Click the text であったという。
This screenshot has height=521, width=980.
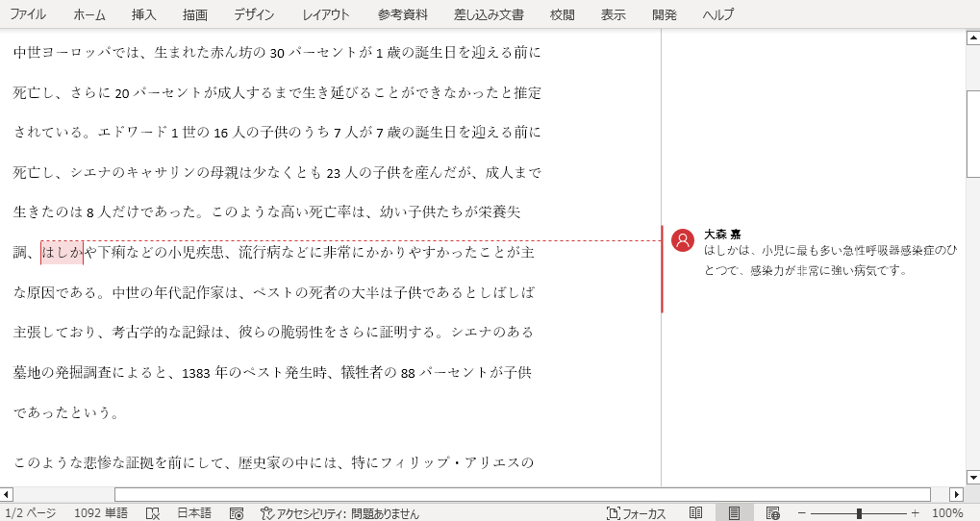(x=65, y=412)
